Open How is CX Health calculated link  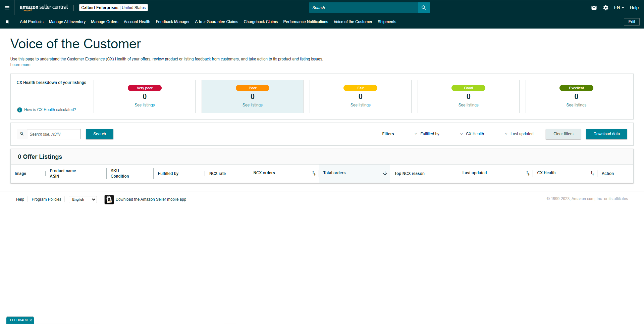[50, 110]
